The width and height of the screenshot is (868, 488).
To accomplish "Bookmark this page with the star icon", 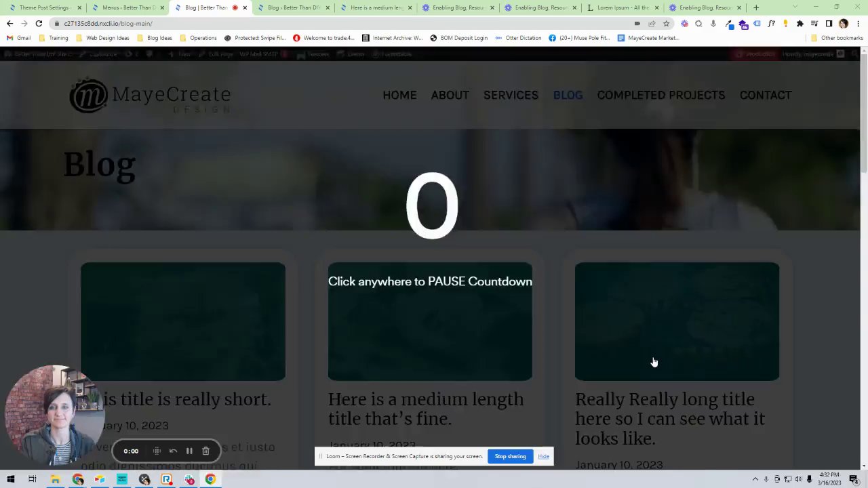I will point(666,24).
